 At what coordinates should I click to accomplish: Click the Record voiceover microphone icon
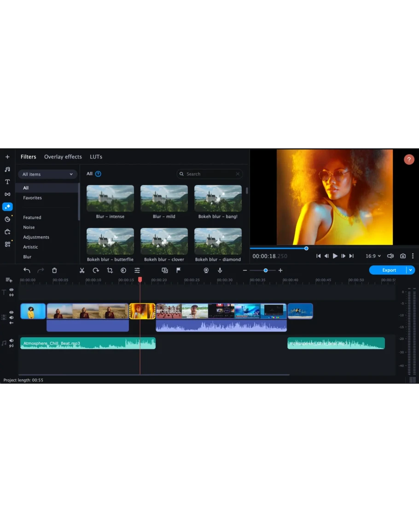(x=220, y=270)
